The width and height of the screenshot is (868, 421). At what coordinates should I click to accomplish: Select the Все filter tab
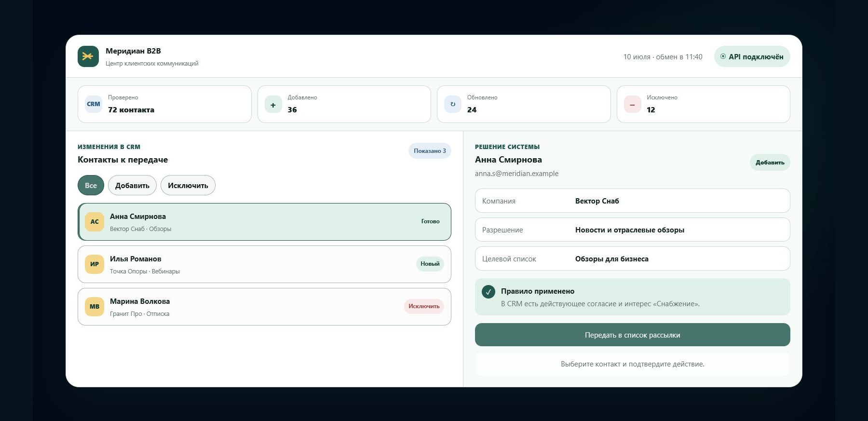(x=91, y=185)
